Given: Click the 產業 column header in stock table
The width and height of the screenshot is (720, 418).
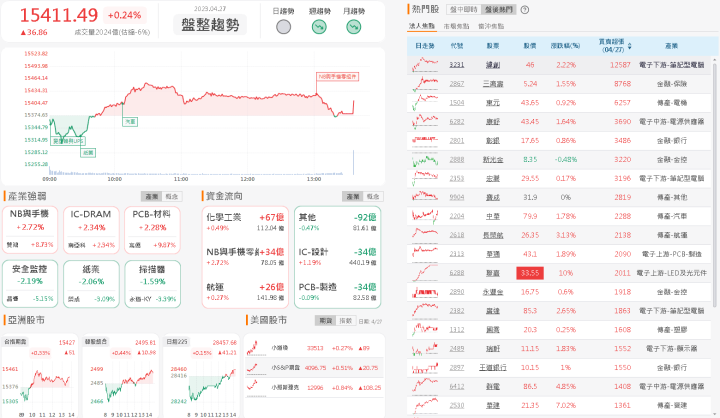Looking at the screenshot, I should click(x=671, y=46).
